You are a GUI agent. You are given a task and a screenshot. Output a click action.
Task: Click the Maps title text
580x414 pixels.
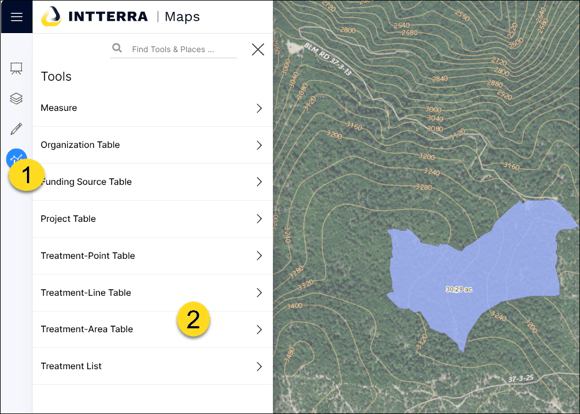tap(182, 17)
